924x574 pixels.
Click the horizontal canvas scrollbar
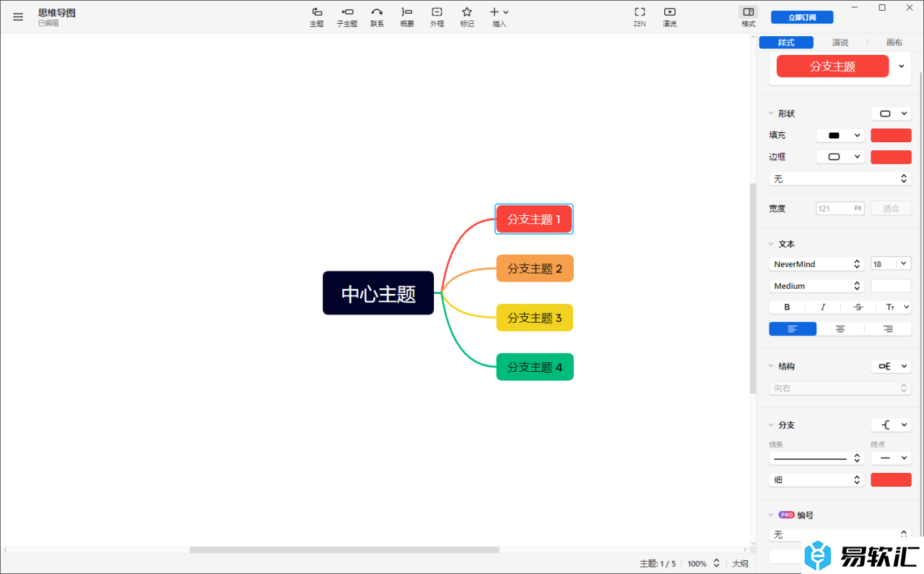(x=344, y=550)
